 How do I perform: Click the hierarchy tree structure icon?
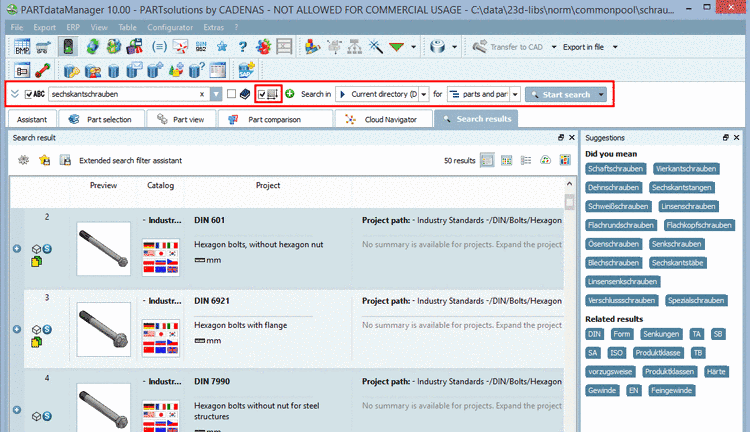(354, 47)
